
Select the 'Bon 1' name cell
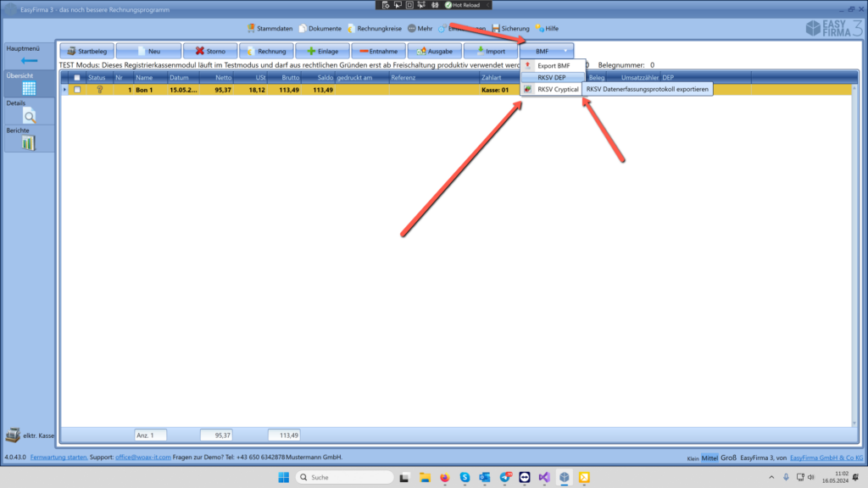coord(150,90)
